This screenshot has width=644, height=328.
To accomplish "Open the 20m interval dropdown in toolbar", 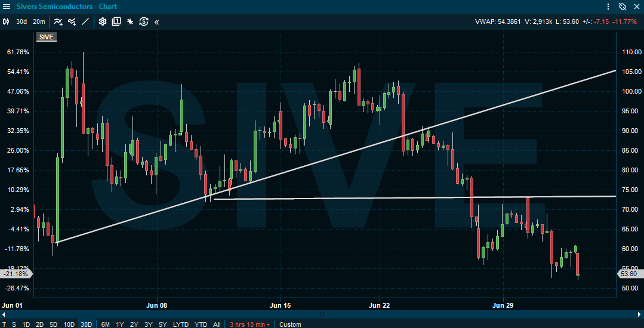I will click(x=39, y=21).
